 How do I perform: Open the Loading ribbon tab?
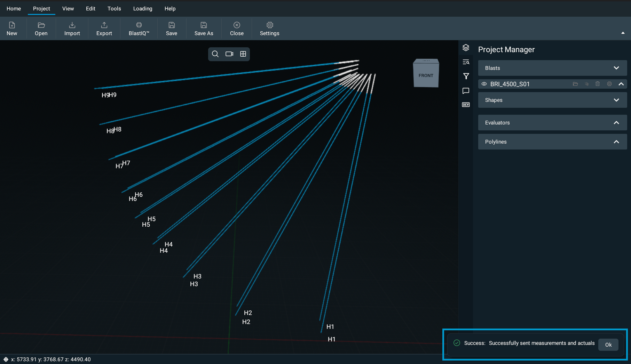[143, 8]
